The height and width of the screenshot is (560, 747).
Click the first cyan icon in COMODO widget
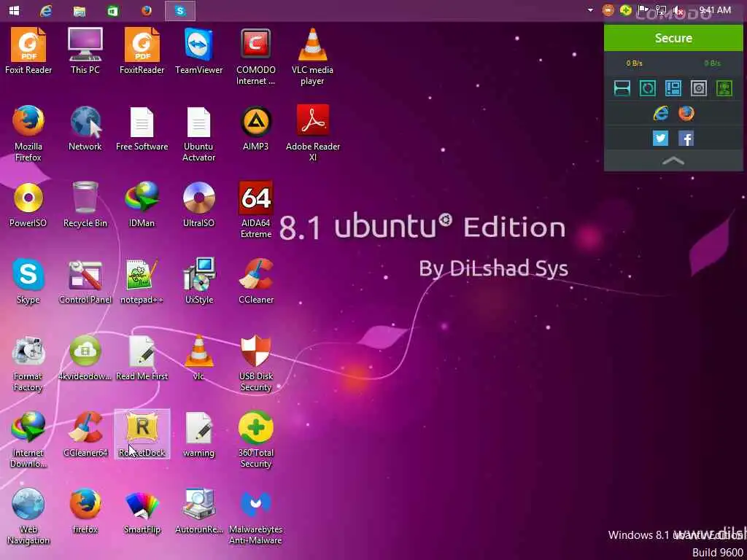[622, 88]
